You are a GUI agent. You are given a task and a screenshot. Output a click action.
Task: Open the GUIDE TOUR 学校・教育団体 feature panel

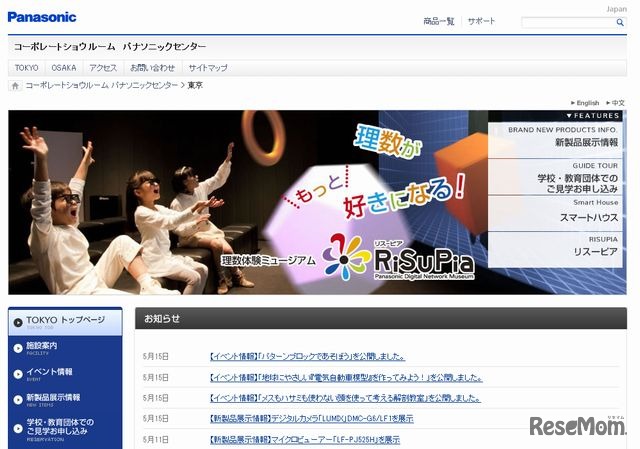pyautogui.click(x=555, y=177)
